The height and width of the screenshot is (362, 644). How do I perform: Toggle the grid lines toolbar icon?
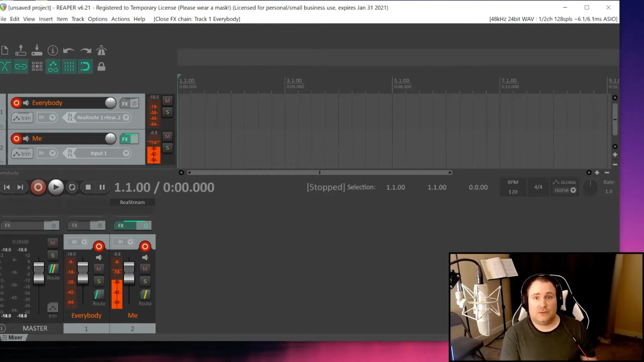69,67
